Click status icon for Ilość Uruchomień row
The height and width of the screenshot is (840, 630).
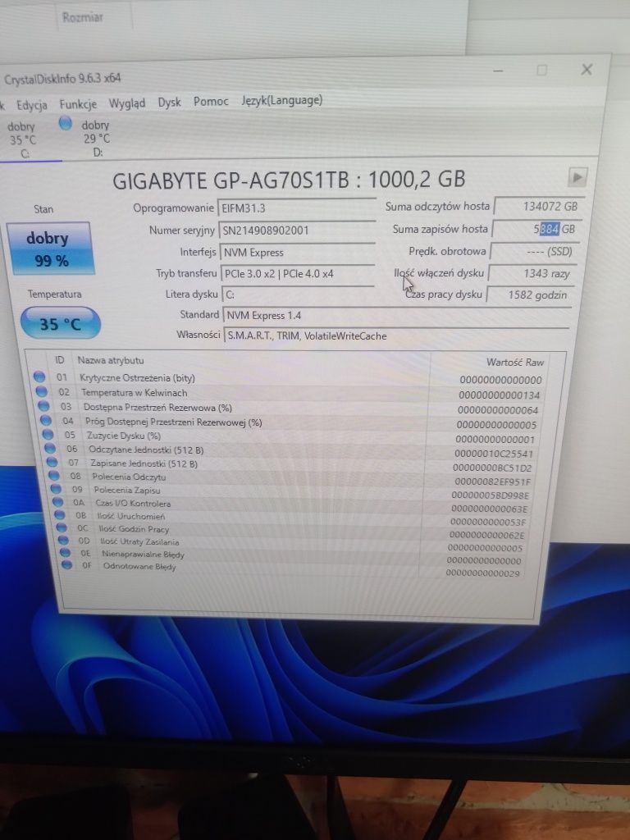coord(60,515)
